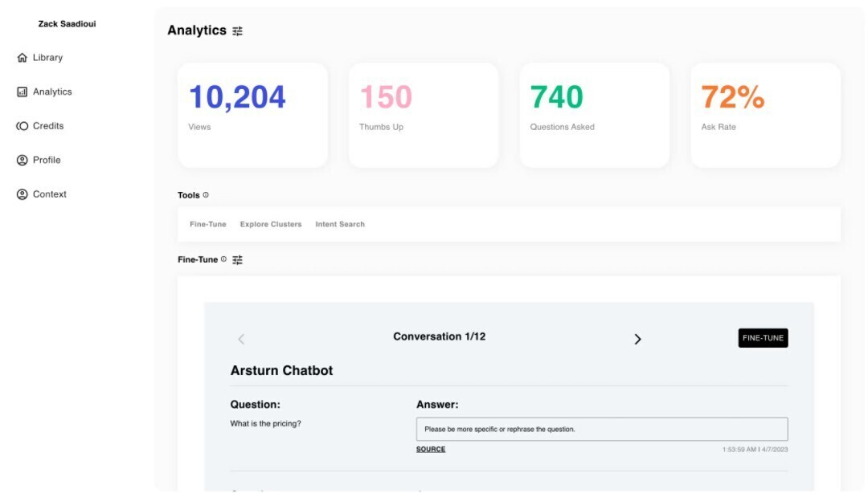Click the info icon next to Fine-Tune heading
Viewport: 868px width, 493px height.
pyautogui.click(x=223, y=259)
